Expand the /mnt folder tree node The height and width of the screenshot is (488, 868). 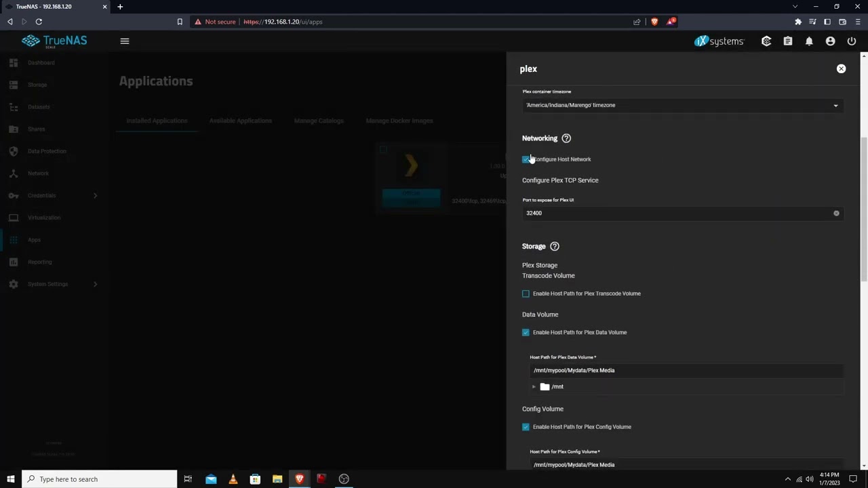(x=534, y=387)
